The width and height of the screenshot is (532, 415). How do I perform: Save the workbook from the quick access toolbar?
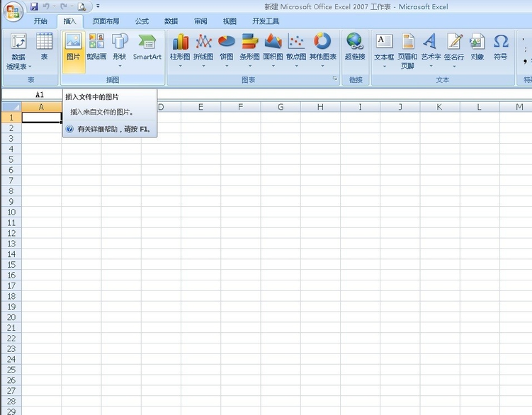(x=34, y=6)
